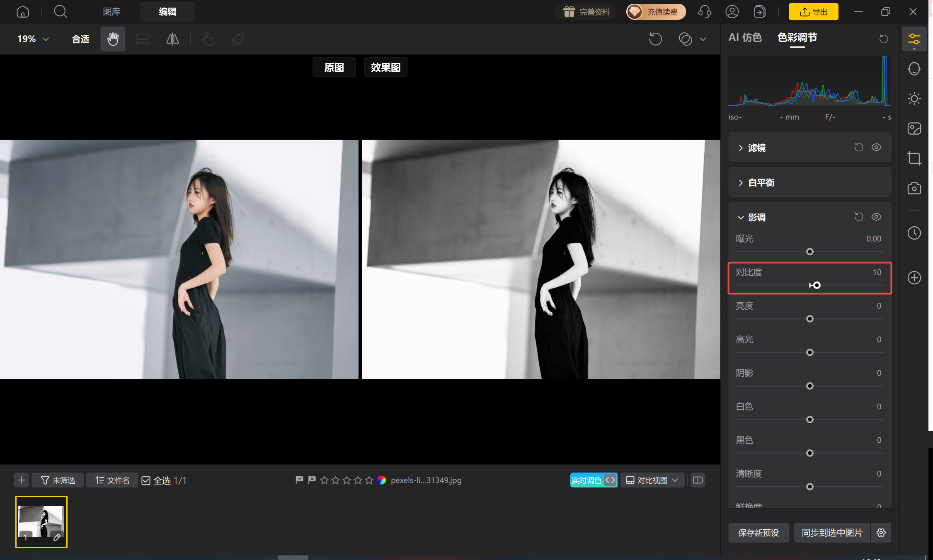Viewport: 933px width, 560px height.
Task: Open the user account icon
Action: (732, 12)
